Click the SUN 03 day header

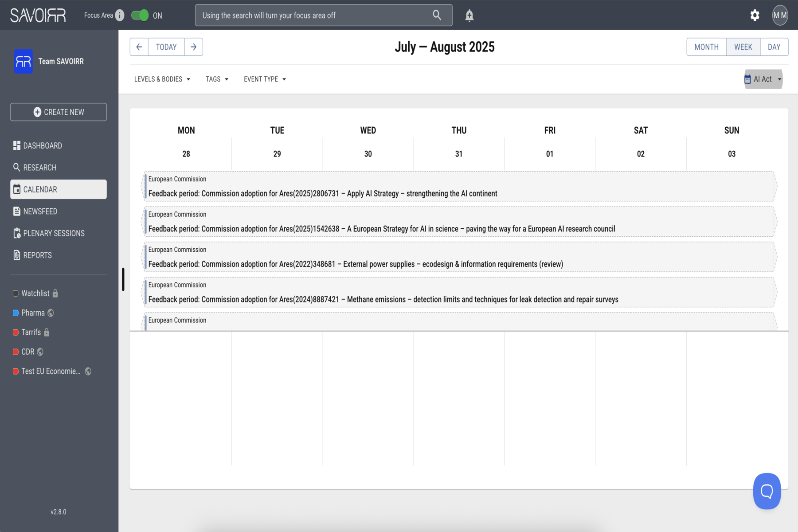(731, 142)
